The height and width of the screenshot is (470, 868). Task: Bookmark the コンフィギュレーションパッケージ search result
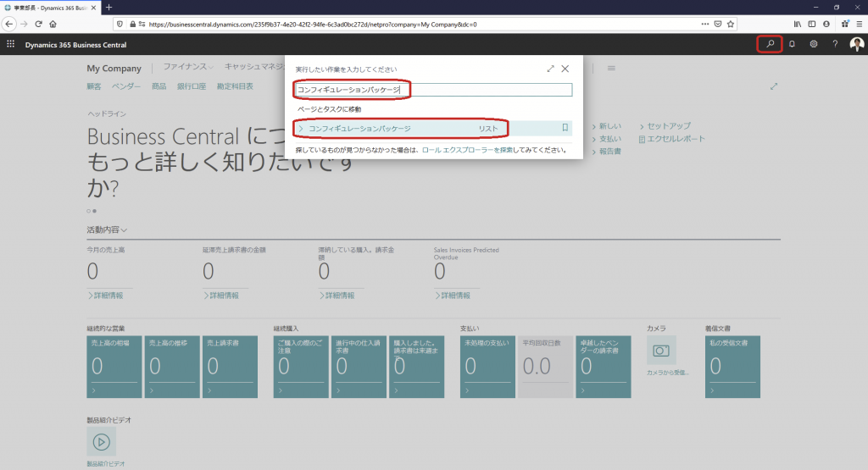[565, 128]
